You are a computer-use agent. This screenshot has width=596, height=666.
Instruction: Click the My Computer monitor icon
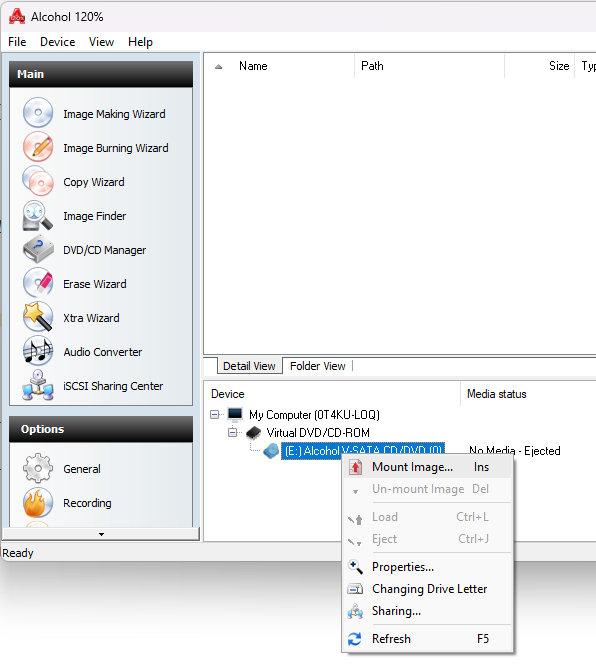pyautogui.click(x=235, y=414)
